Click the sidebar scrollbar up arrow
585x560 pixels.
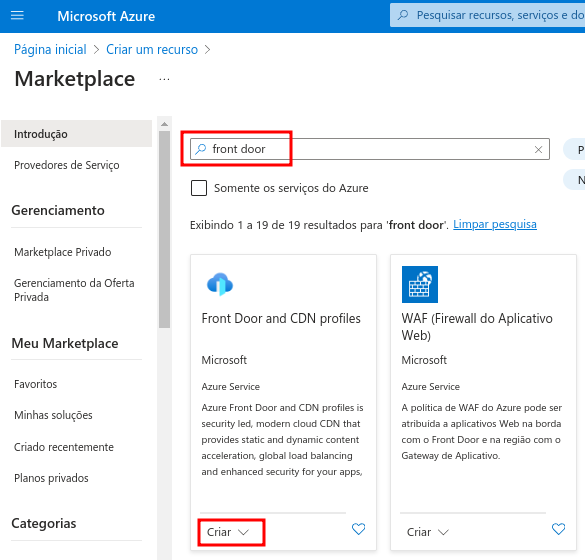click(x=164, y=124)
